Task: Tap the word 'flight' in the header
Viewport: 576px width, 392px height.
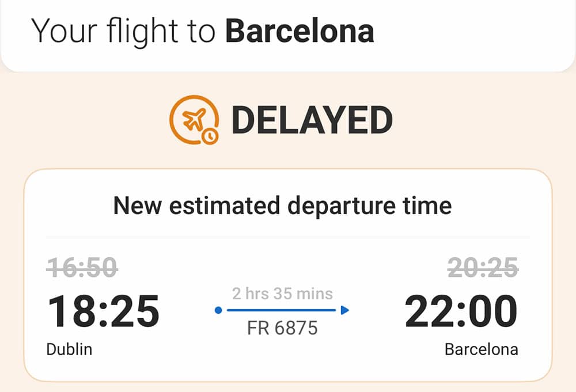Action: pyautogui.click(x=142, y=32)
